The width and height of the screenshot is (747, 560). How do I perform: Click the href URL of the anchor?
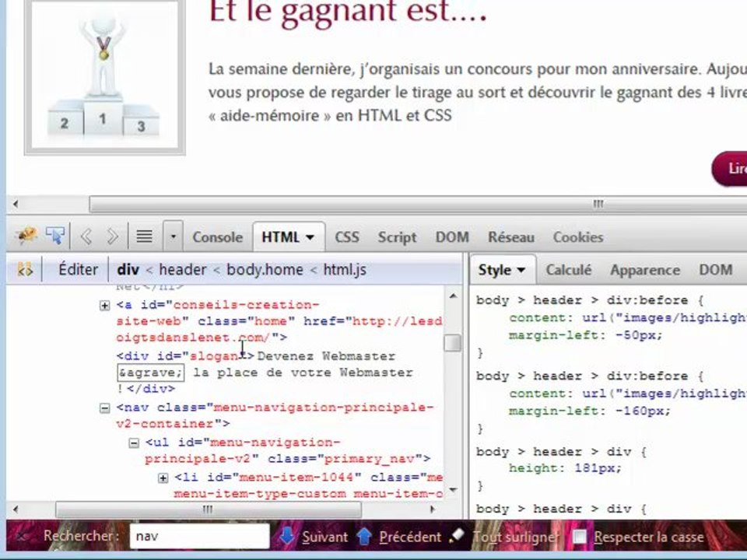click(279, 330)
